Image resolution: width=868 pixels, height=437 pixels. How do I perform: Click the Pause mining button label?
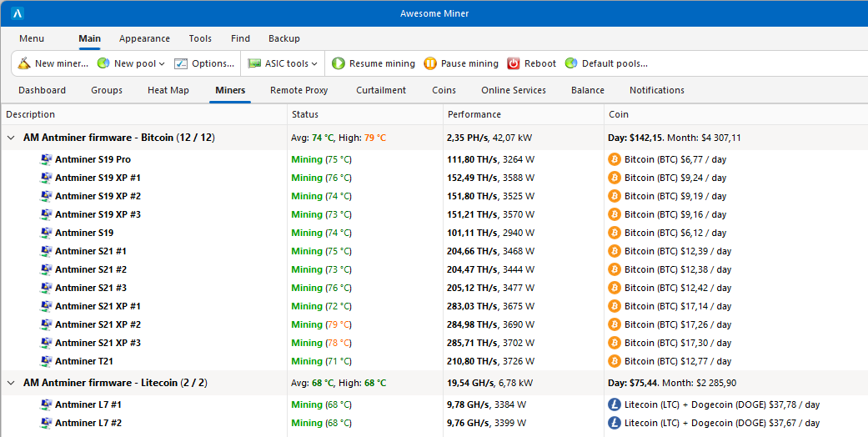click(x=469, y=63)
